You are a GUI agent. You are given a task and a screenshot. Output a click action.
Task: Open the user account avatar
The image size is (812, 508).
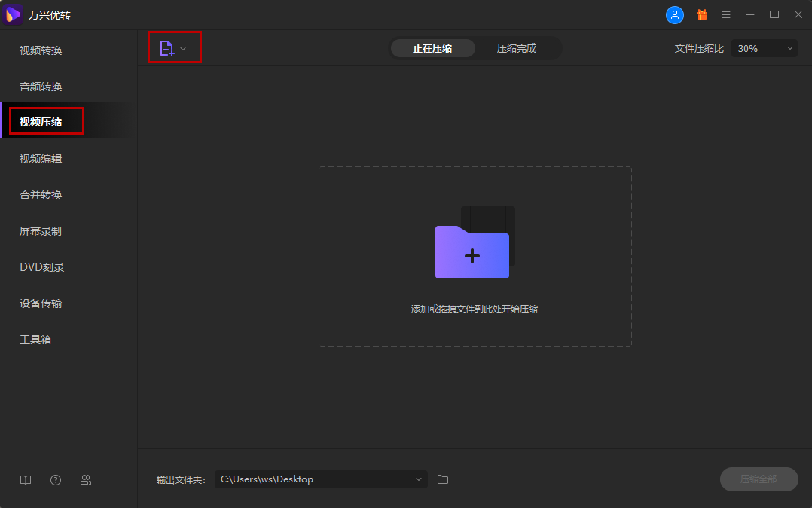674,14
